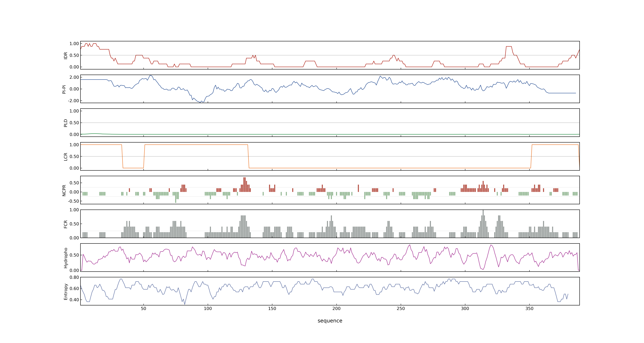Click the -2.00 tick of the Pi-Pi plot
The image size is (644, 343).
click(73, 101)
